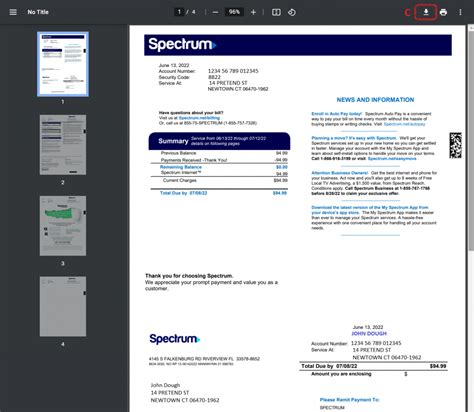474x412 pixels.
Task: Click 'Please Remit Payment To:' text
Action: [x=350, y=400]
